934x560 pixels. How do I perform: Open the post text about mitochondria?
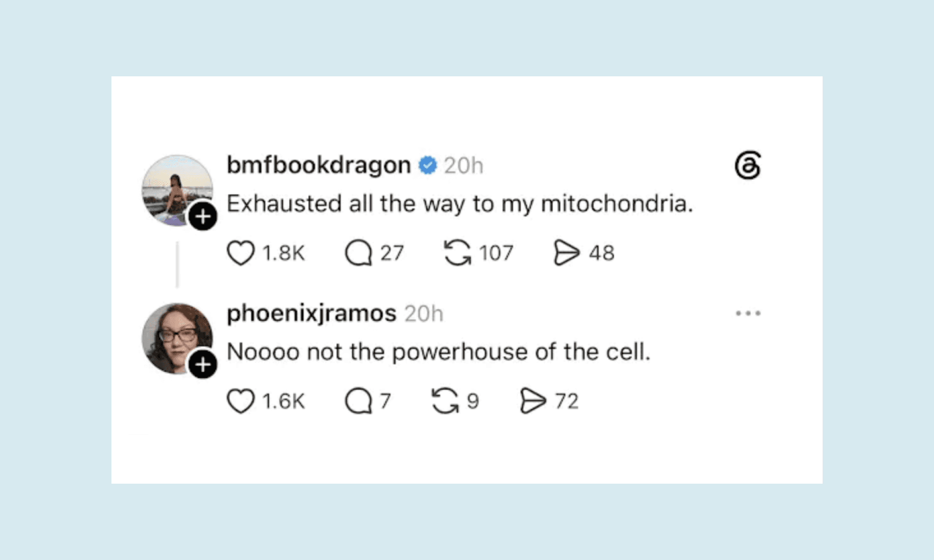(x=460, y=204)
